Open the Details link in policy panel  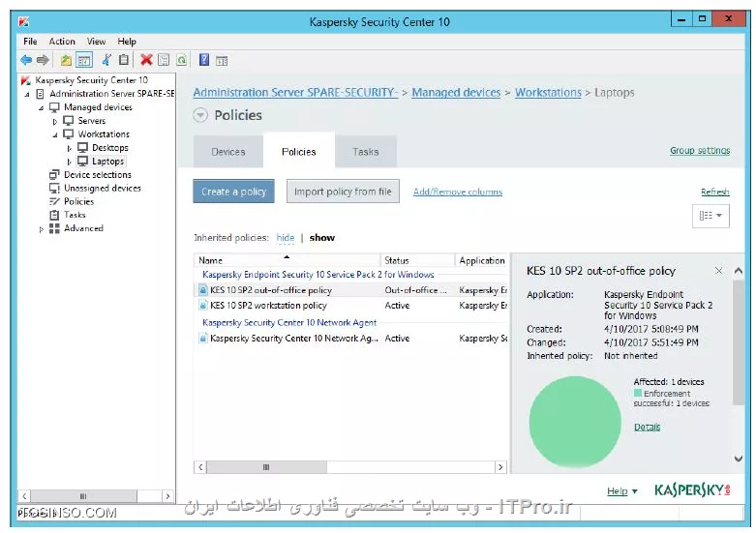[x=647, y=427]
